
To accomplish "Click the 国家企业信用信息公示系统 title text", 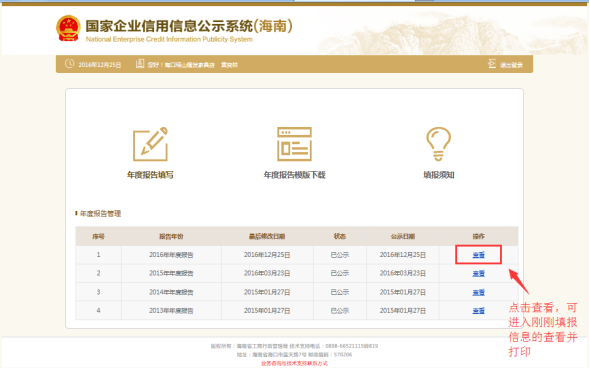I will click(189, 26).
